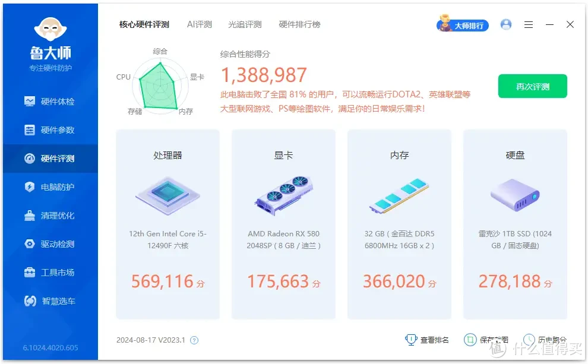Switch to the 核心硬件评测 tab

tap(144, 25)
